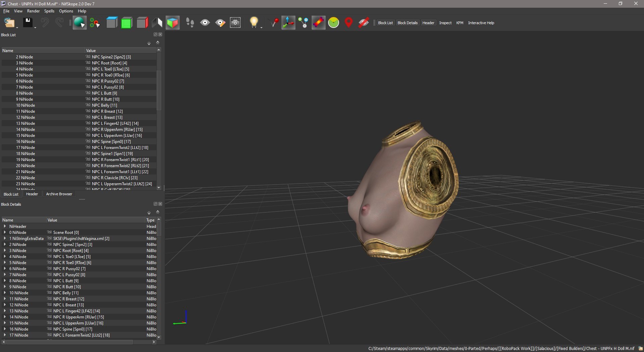Click the Type column header

pos(151,220)
